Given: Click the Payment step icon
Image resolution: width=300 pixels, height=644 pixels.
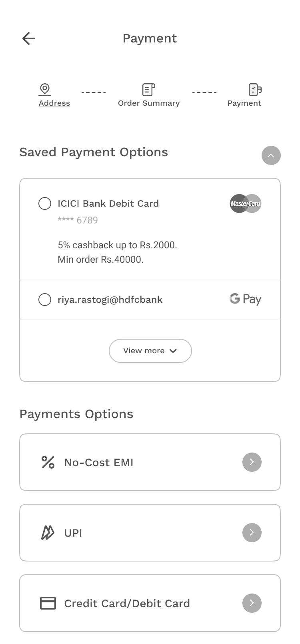Looking at the screenshot, I should (x=255, y=90).
